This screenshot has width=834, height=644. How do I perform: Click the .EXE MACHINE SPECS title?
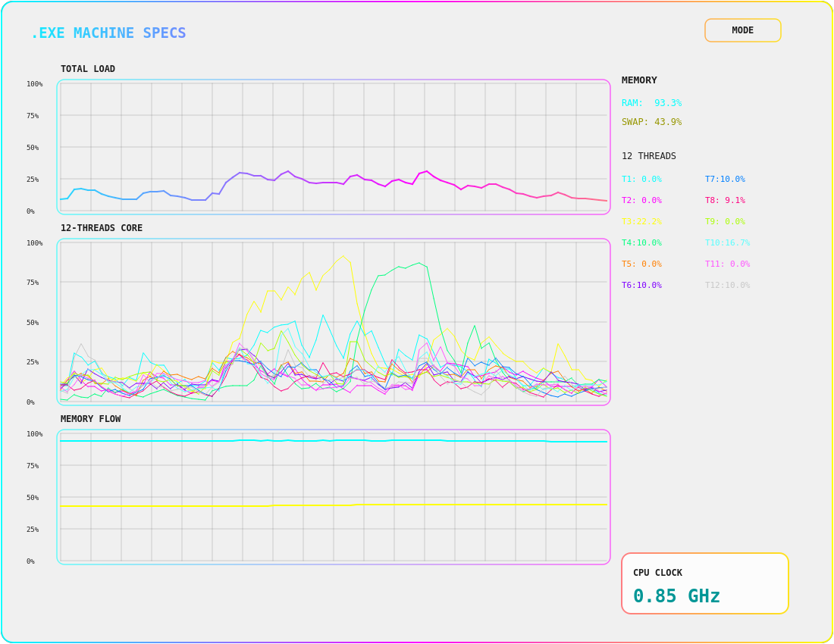(x=108, y=33)
